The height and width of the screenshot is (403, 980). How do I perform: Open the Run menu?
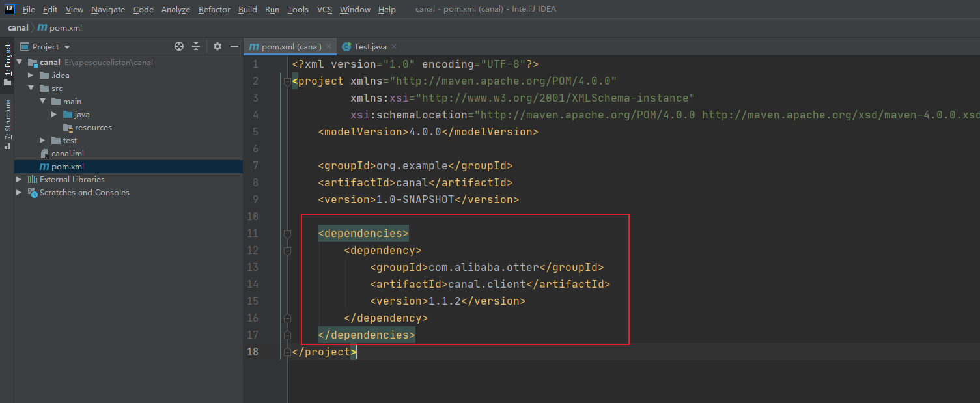coord(272,10)
